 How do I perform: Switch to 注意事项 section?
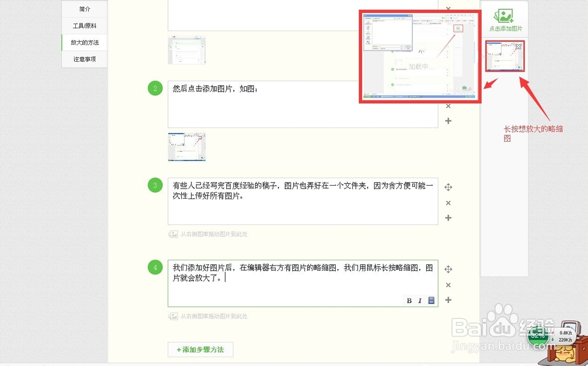point(85,59)
